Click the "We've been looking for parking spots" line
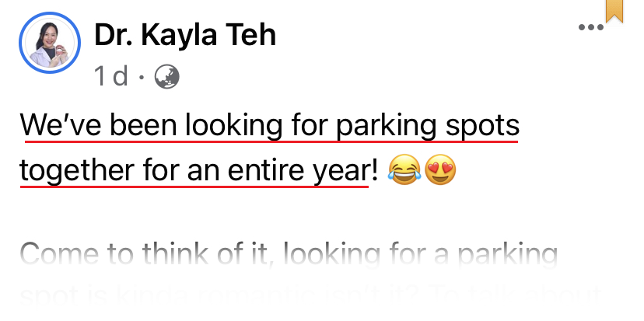This screenshot has width=644, height=321. 269,125
